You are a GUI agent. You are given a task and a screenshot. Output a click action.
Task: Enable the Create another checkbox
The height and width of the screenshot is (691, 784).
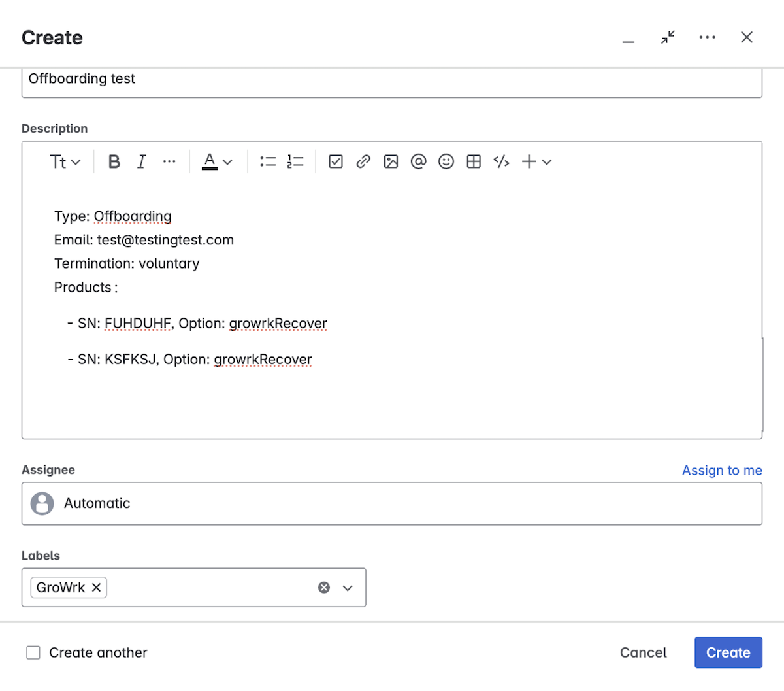[33, 652]
